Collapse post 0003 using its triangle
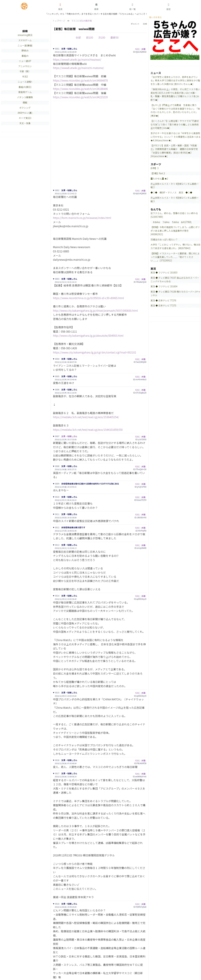This screenshot has height=980, width=201. [x=54, y=279]
